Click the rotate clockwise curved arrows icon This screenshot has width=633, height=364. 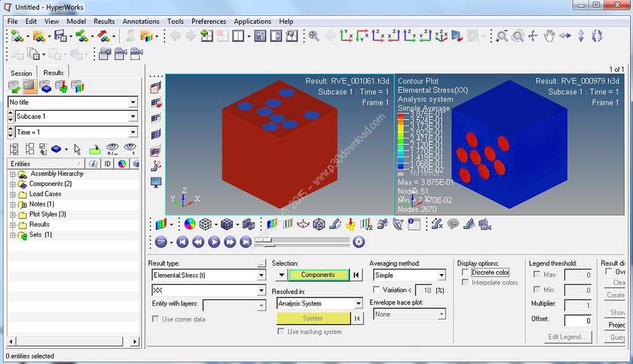point(597,36)
